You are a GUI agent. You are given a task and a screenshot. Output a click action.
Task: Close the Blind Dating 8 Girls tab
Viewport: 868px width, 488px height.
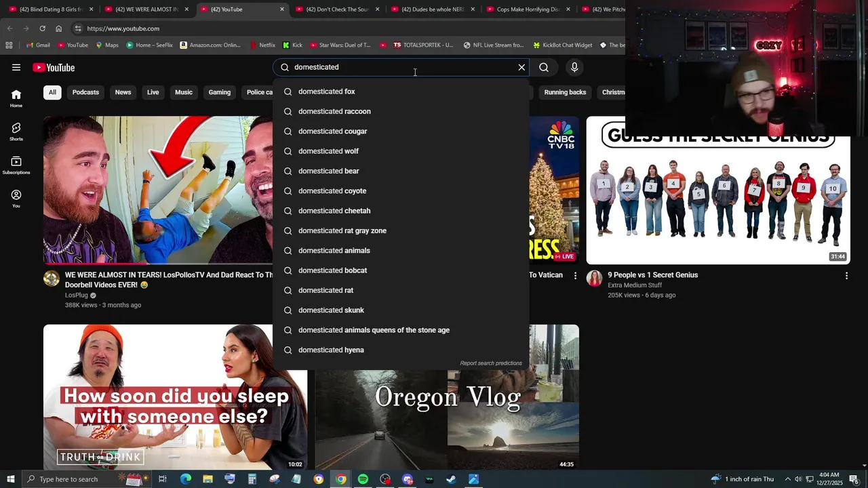[91, 9]
